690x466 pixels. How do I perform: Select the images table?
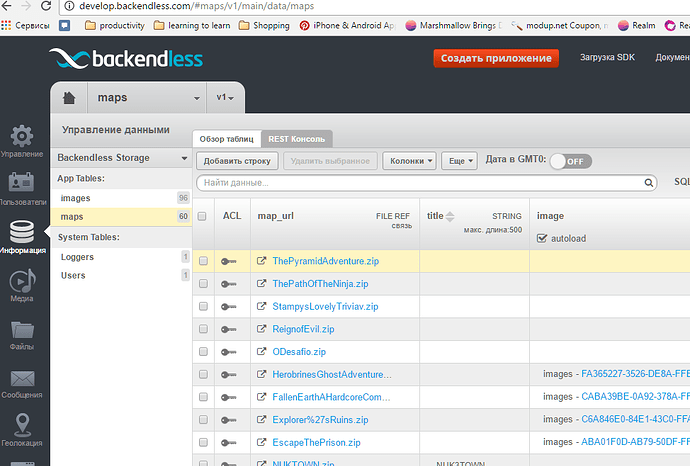tap(122, 198)
